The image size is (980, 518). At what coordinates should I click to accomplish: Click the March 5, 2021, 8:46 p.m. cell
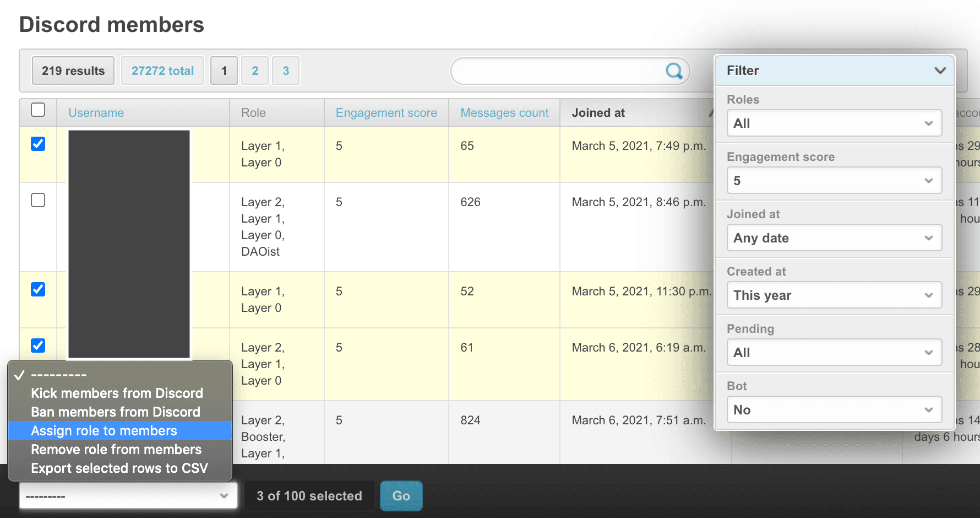tap(639, 202)
